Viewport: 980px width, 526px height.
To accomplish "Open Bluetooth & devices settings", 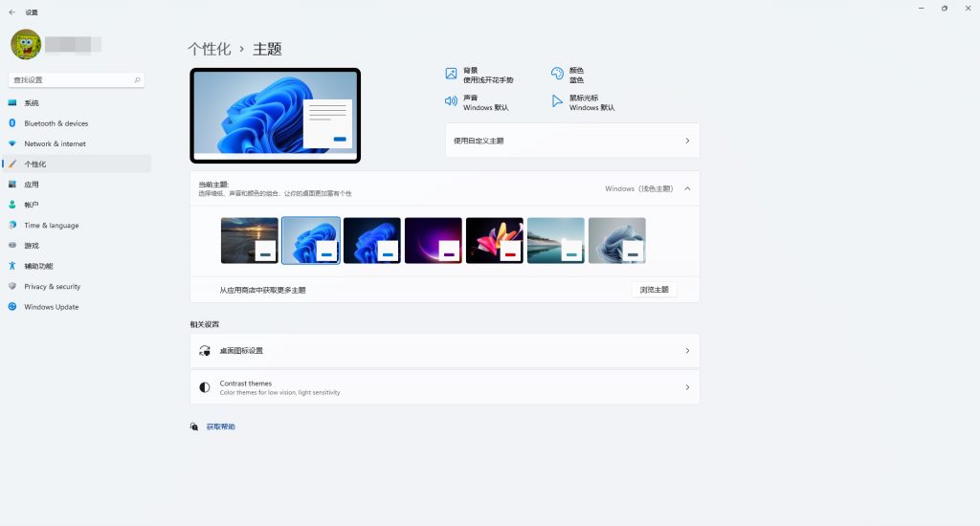I will pos(77,123).
